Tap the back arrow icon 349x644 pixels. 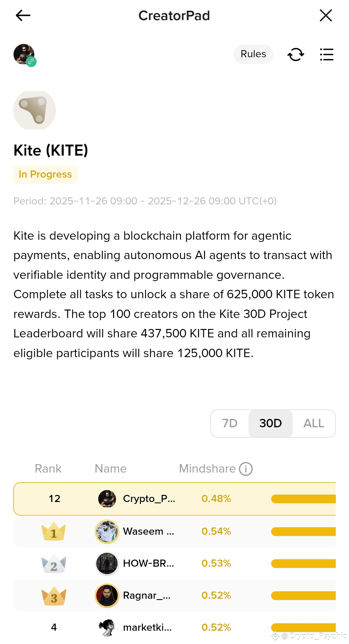pos(23,16)
